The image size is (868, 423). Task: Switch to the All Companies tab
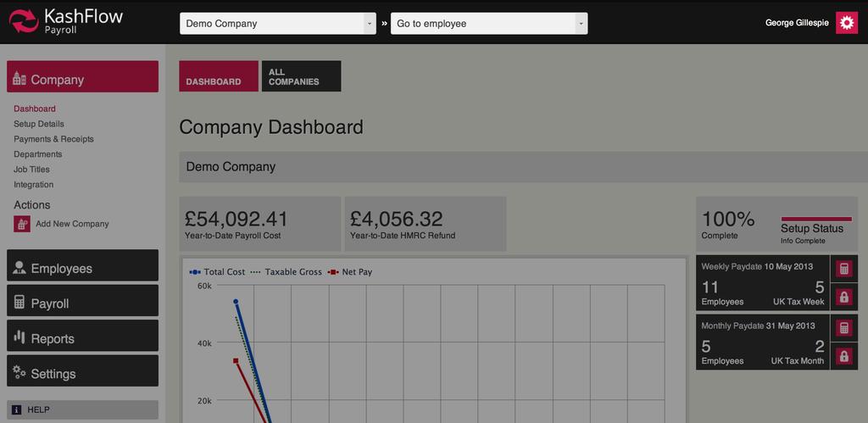301,76
